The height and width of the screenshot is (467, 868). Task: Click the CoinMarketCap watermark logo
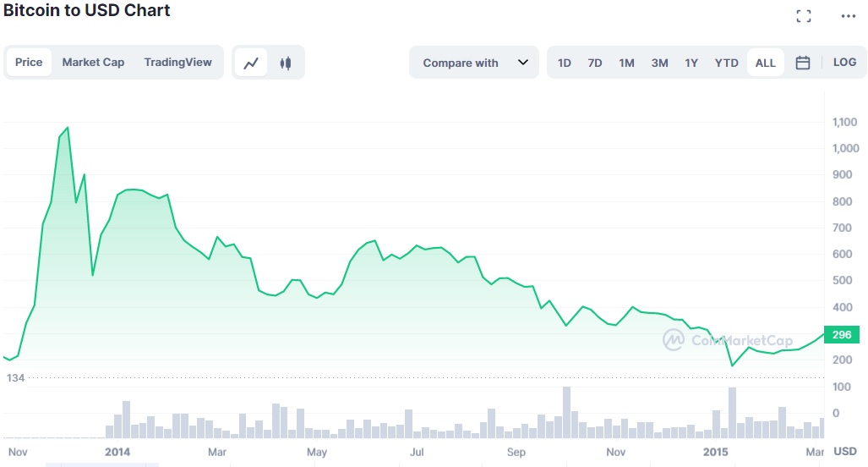pyautogui.click(x=728, y=339)
